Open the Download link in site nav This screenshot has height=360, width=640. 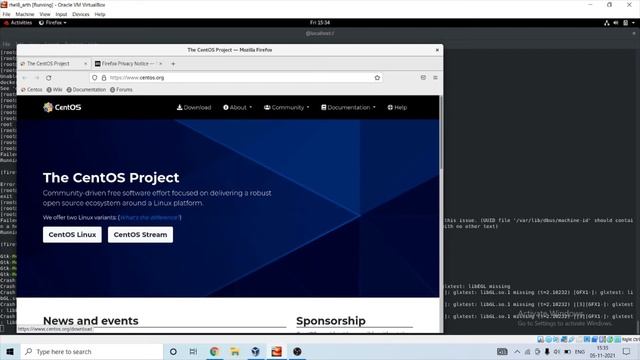(194, 107)
